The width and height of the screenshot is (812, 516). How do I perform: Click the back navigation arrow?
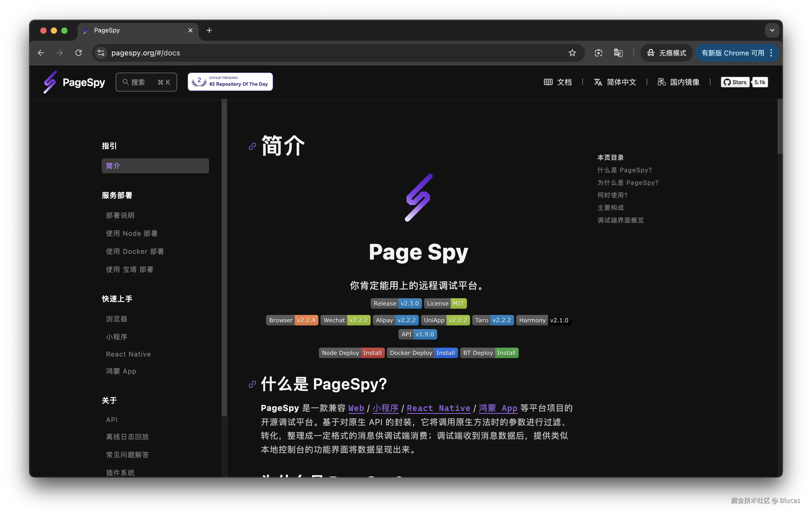(41, 53)
